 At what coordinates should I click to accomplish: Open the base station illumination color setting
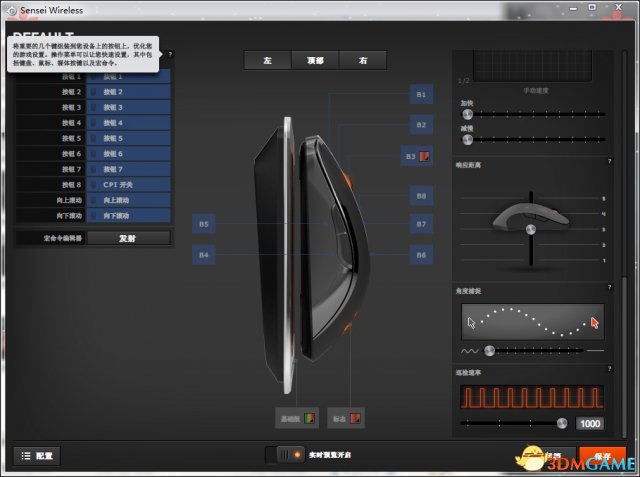point(297,417)
